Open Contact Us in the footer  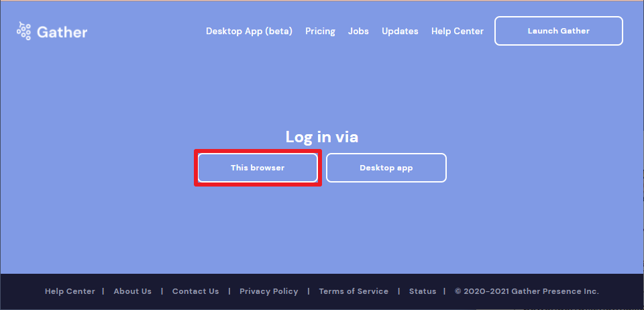(x=195, y=291)
